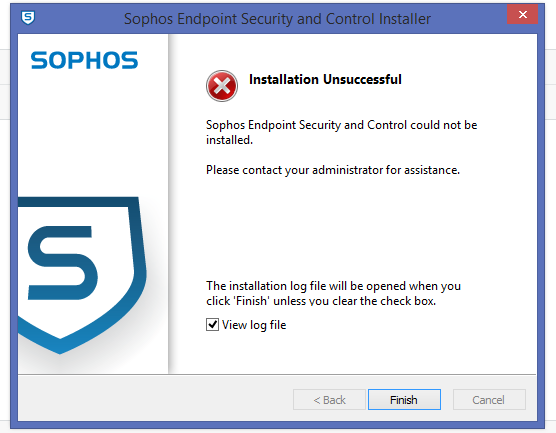Image resolution: width=556 pixels, height=433 pixels.
Task: Uncheck the View log file checkbox
Action: point(212,324)
